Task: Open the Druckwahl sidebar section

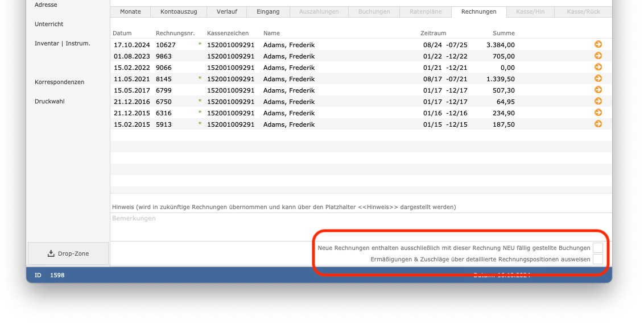Action: (49, 101)
